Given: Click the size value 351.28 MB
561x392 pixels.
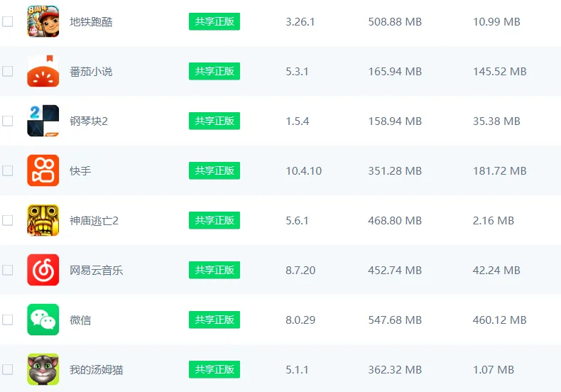Looking at the screenshot, I should click(x=395, y=171).
